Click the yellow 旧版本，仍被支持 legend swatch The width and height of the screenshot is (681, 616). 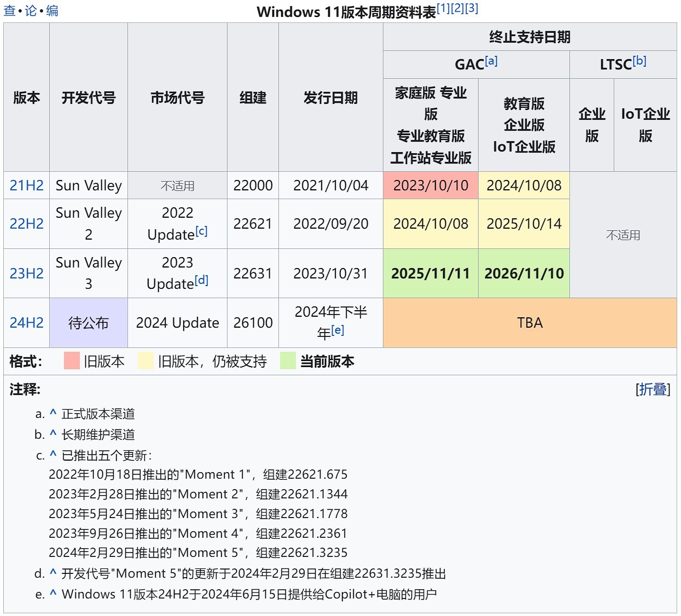coord(146,361)
